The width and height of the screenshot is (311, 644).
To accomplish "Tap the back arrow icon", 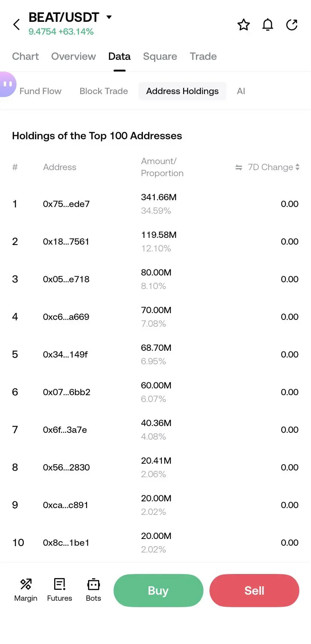I will point(17,24).
